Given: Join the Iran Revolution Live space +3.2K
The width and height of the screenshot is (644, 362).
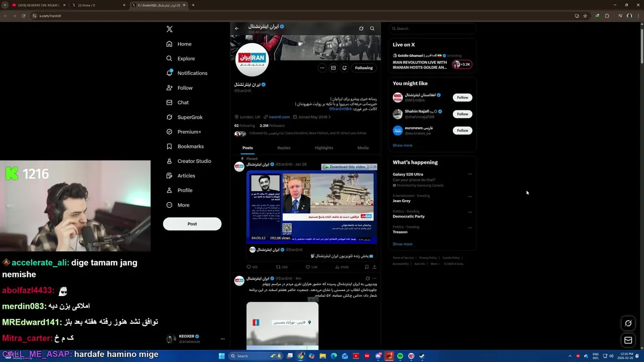Looking at the screenshot, I should point(461,64).
